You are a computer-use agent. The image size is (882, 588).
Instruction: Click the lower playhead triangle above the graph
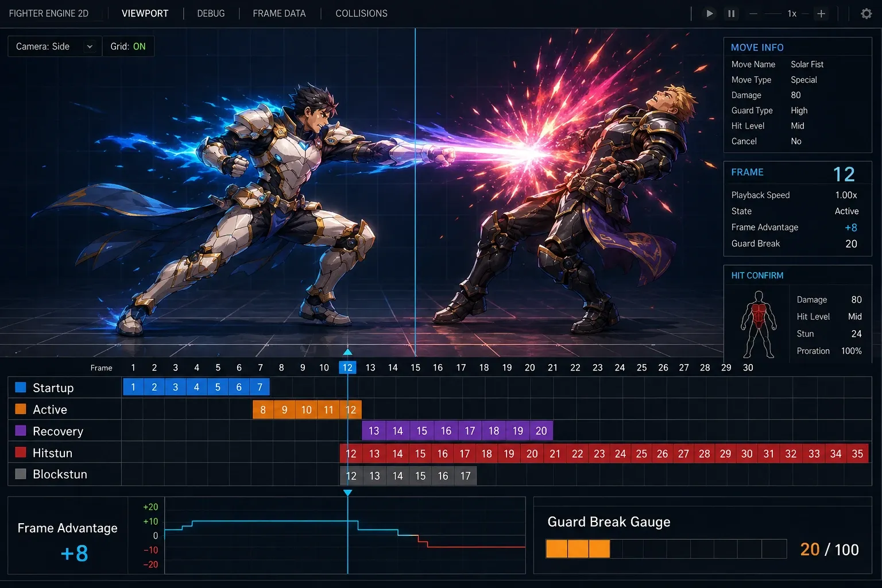[x=347, y=493]
